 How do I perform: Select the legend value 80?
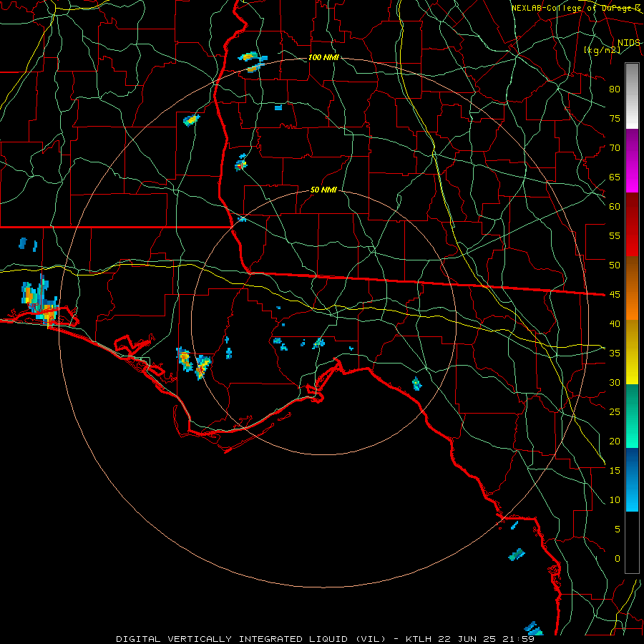point(615,89)
